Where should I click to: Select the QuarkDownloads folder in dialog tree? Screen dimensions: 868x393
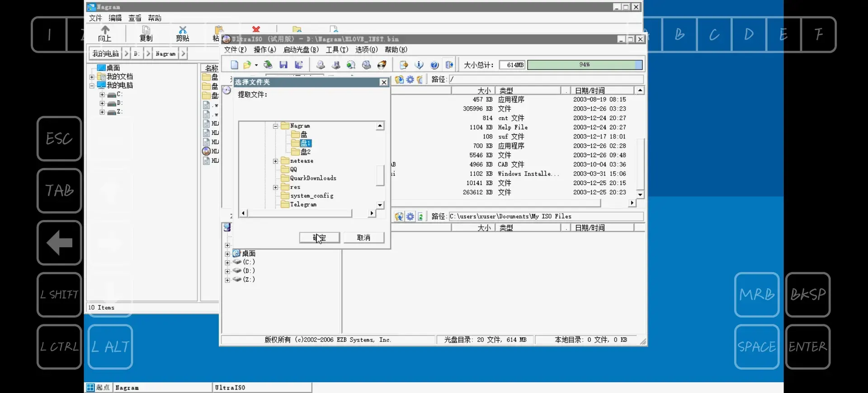(308, 178)
